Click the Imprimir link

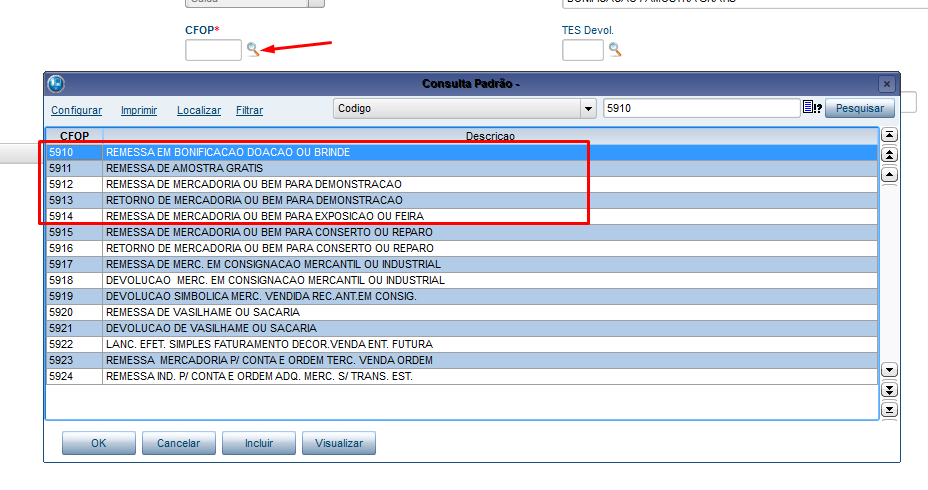[139, 110]
